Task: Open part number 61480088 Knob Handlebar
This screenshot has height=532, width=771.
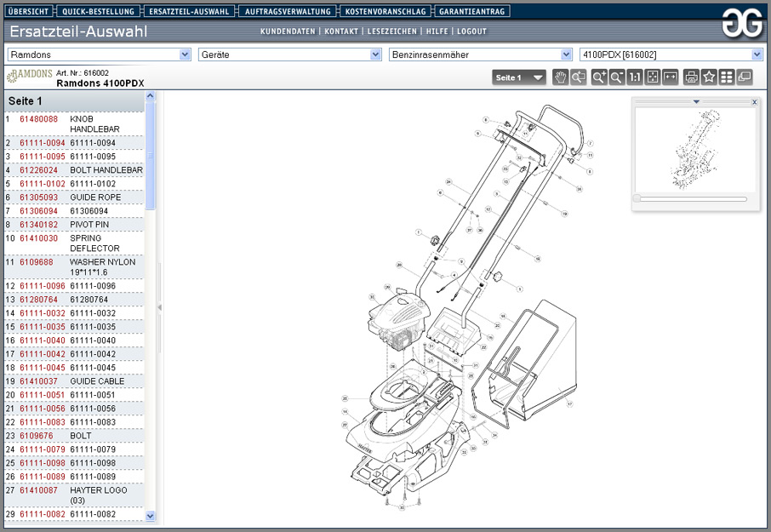Action: (x=38, y=119)
